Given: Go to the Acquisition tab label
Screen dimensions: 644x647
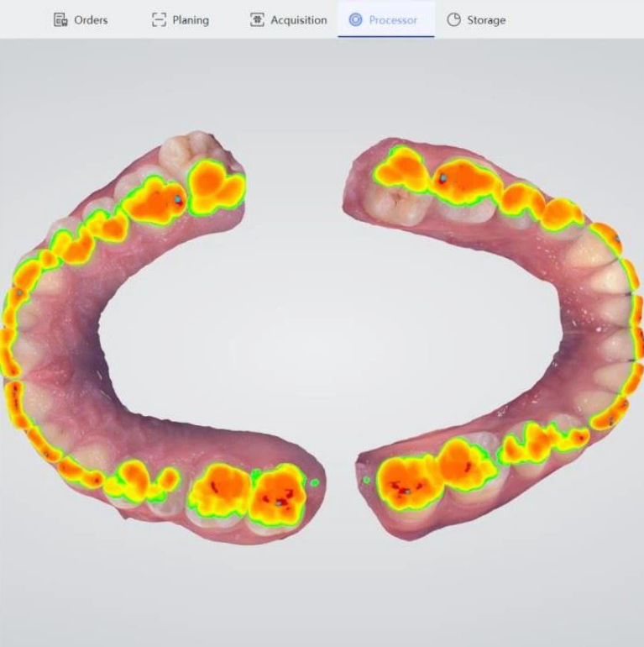Looking at the screenshot, I should pos(299,20).
